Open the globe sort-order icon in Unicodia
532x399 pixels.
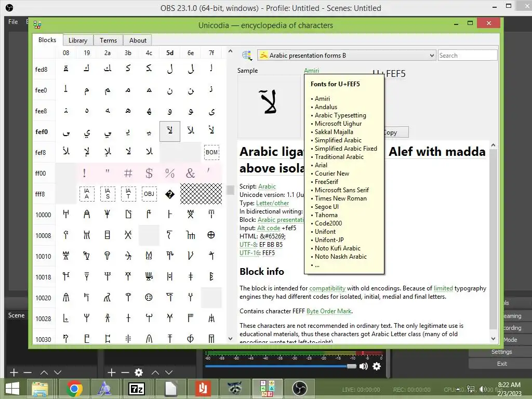click(x=247, y=55)
